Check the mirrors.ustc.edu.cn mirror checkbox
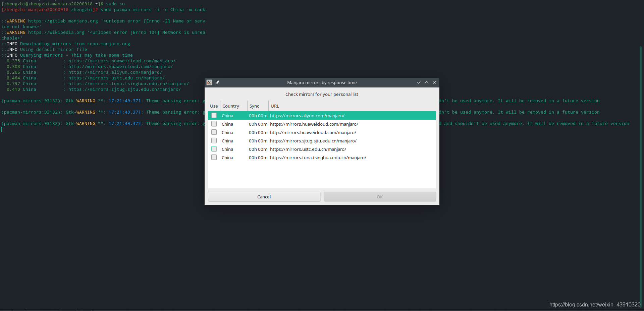 tap(214, 149)
